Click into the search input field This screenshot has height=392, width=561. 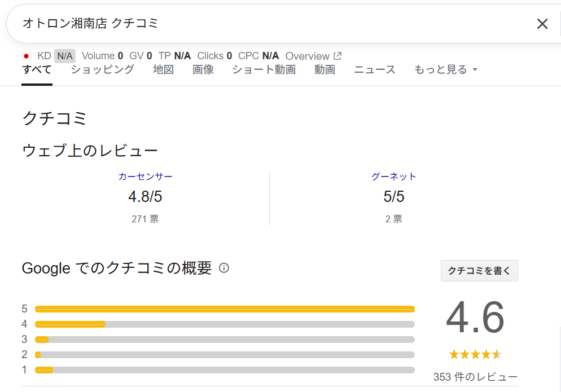pos(271,24)
